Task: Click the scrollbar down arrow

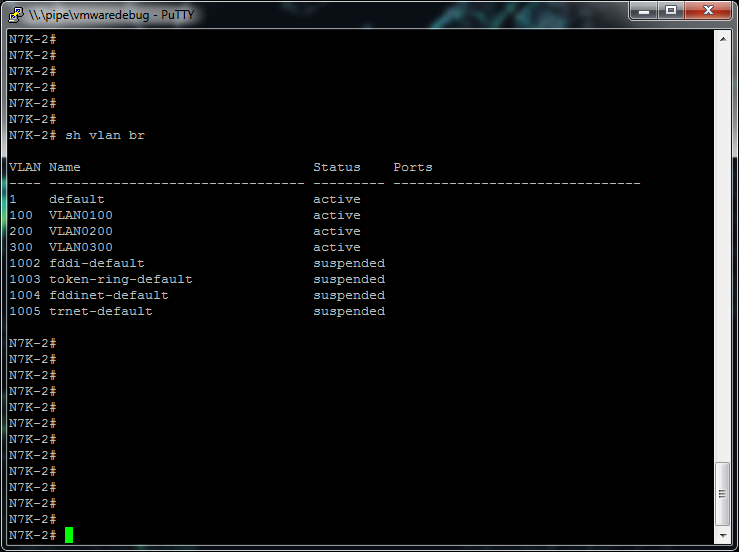Action: click(x=723, y=536)
